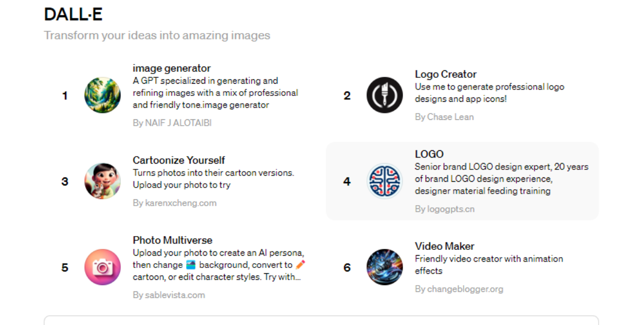Click the LOGO brain circuit icon
The height and width of the screenshot is (325, 644).
385,181
